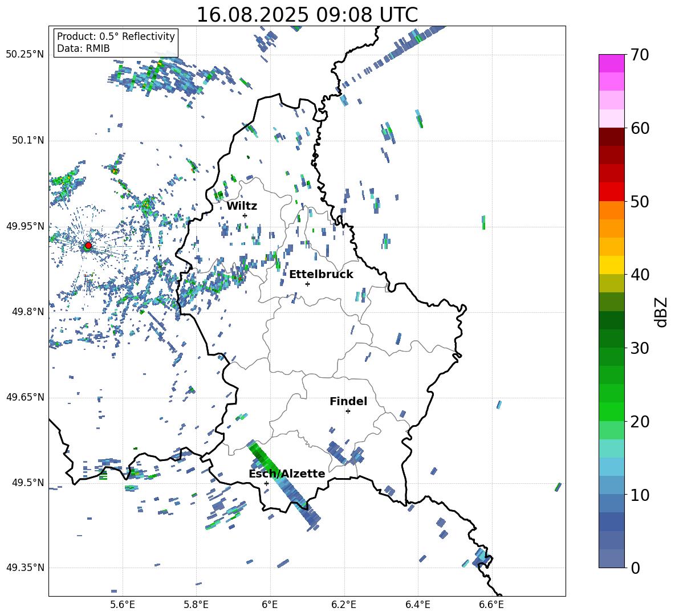Click the 6.6°E longitude tick label
Image resolution: width=675 pixels, height=616 pixels.
click(491, 605)
